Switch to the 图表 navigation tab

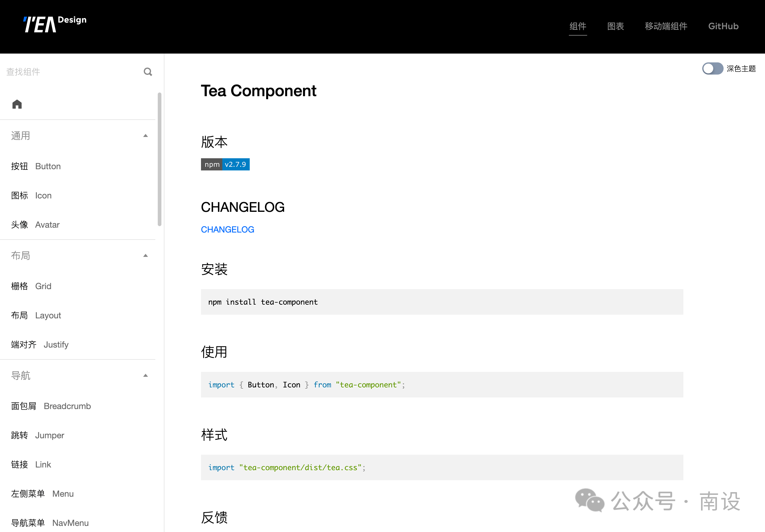615,26
